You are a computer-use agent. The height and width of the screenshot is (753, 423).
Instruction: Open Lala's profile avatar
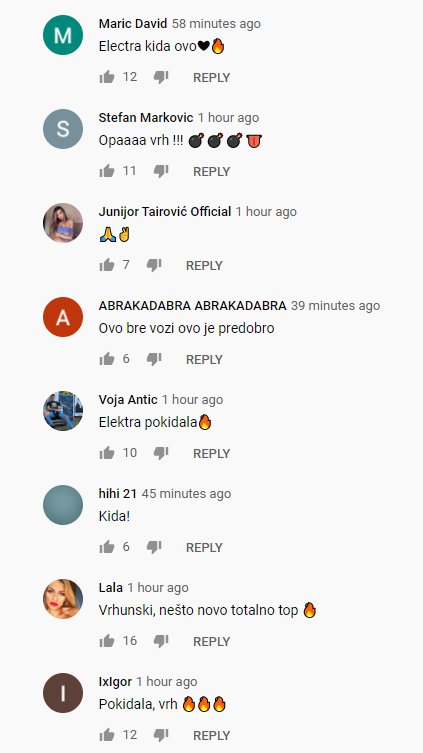coord(63,599)
